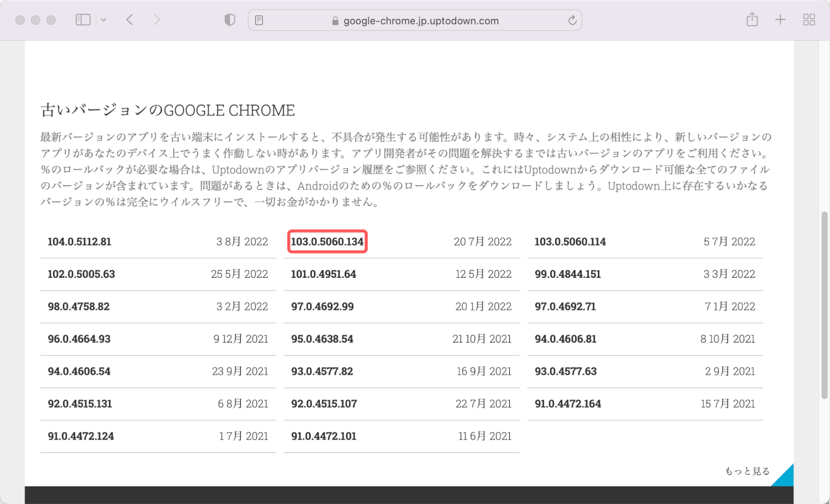
Task: Click the date 5 7月 2022
Action: coord(729,242)
